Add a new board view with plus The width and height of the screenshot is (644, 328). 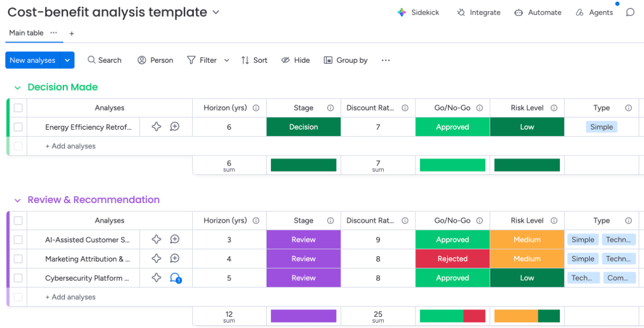click(x=71, y=33)
